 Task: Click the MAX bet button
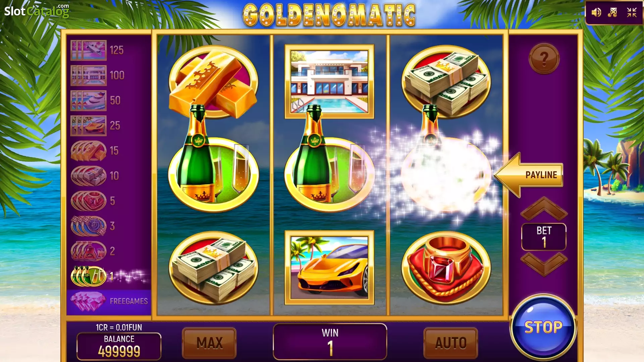(209, 343)
